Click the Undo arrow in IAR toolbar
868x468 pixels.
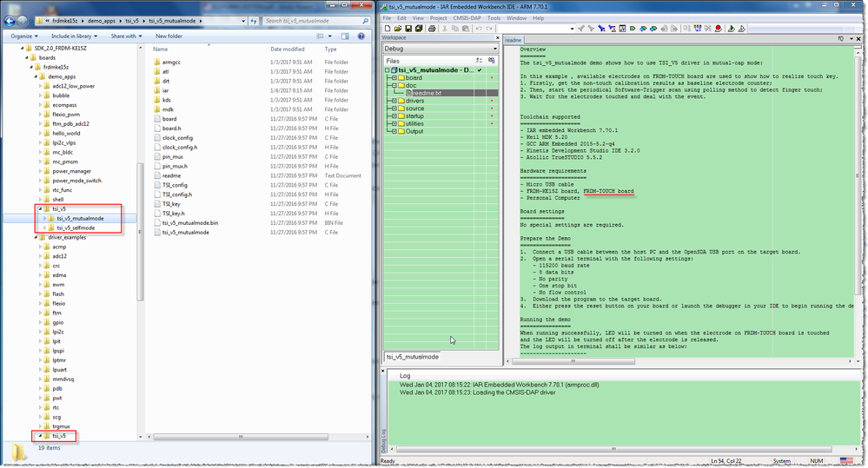click(x=478, y=28)
